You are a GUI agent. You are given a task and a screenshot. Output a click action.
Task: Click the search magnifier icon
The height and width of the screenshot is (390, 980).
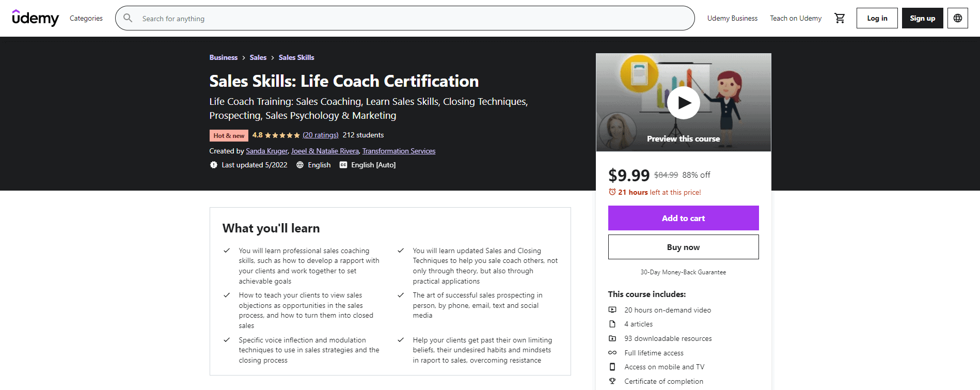point(127,18)
